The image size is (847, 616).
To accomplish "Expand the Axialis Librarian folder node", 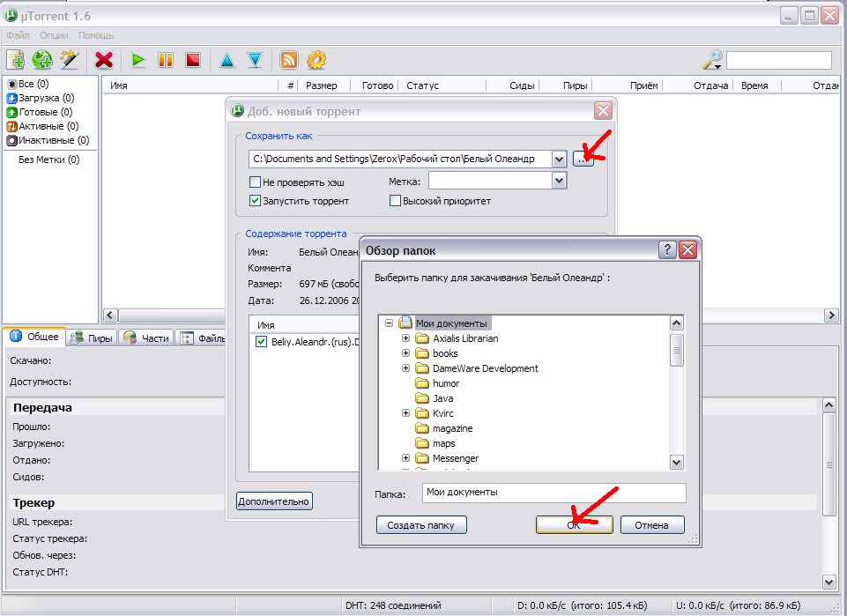I will pos(405,338).
